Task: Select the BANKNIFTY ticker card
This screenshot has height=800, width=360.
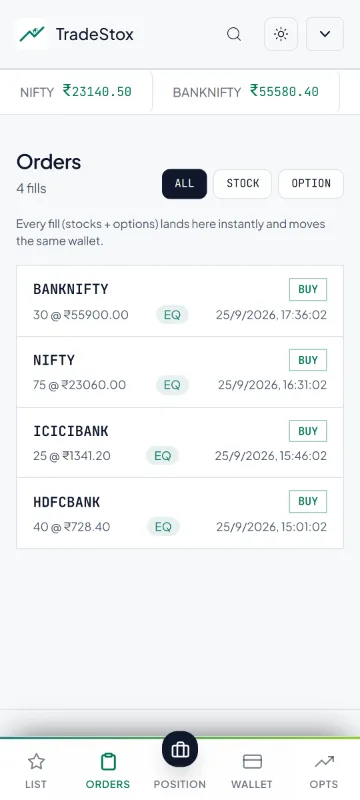Action: pos(246,92)
